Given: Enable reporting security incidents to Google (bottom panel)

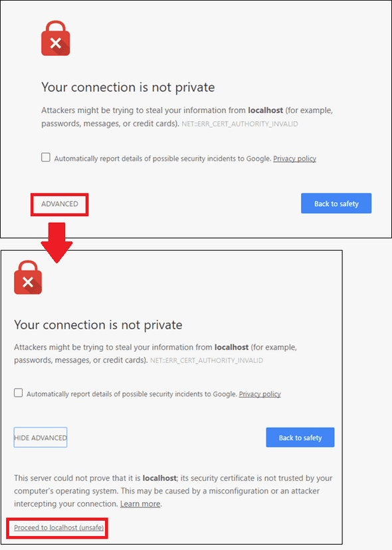Looking at the screenshot, I should pos(18,392).
